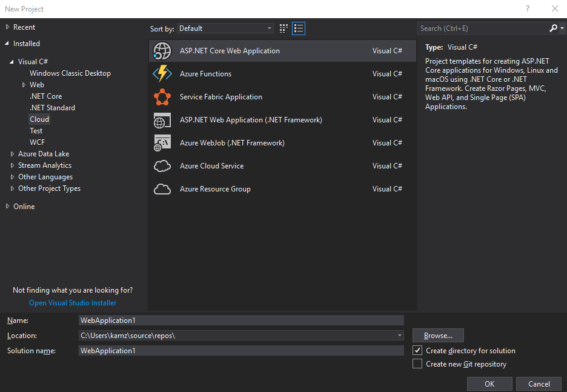Select Service Fabric Application template name
This screenshot has height=392, width=567.
221,97
